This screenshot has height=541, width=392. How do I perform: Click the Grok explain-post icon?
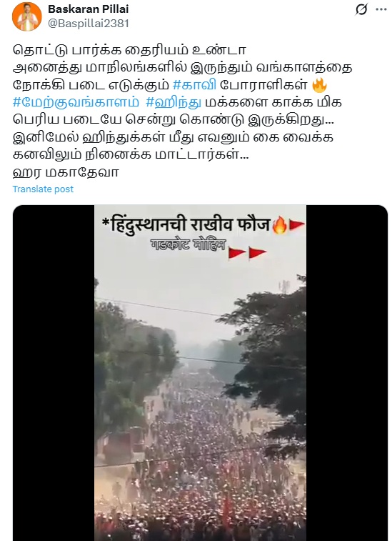coord(361,9)
